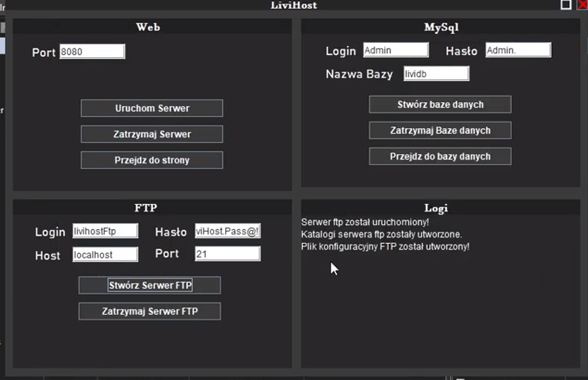This screenshot has height=380, width=588.
Task: Select the FTP Hasło password field
Action: click(227, 231)
